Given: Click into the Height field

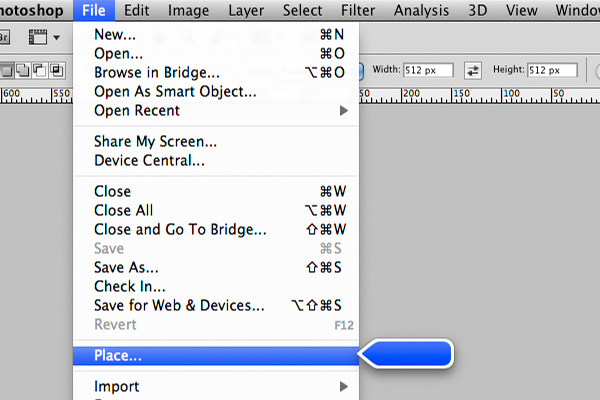Looking at the screenshot, I should pyautogui.click(x=552, y=70).
